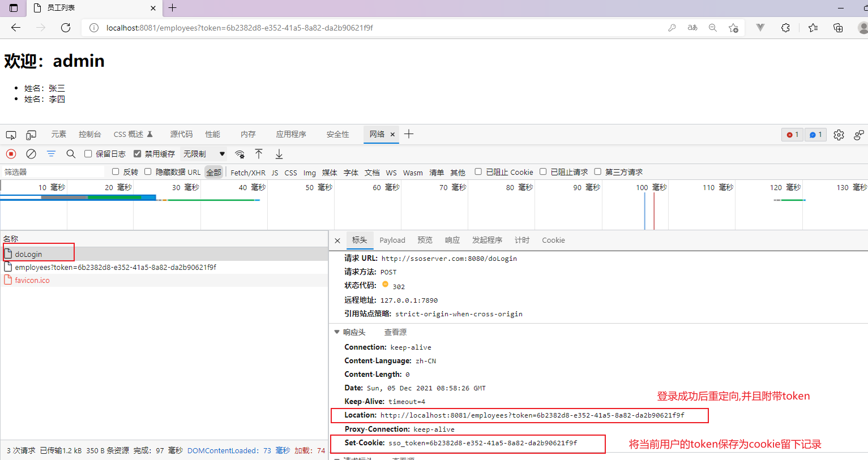Close the request details panel

tap(337, 240)
